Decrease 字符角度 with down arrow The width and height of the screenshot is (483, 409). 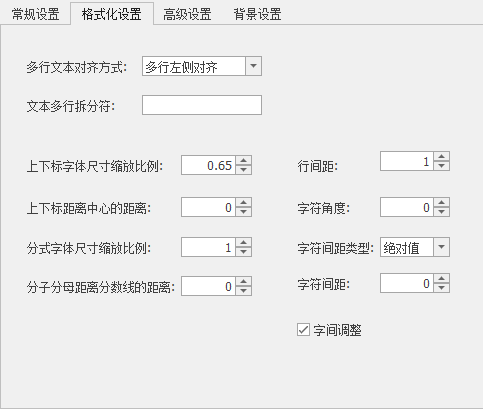click(x=442, y=212)
